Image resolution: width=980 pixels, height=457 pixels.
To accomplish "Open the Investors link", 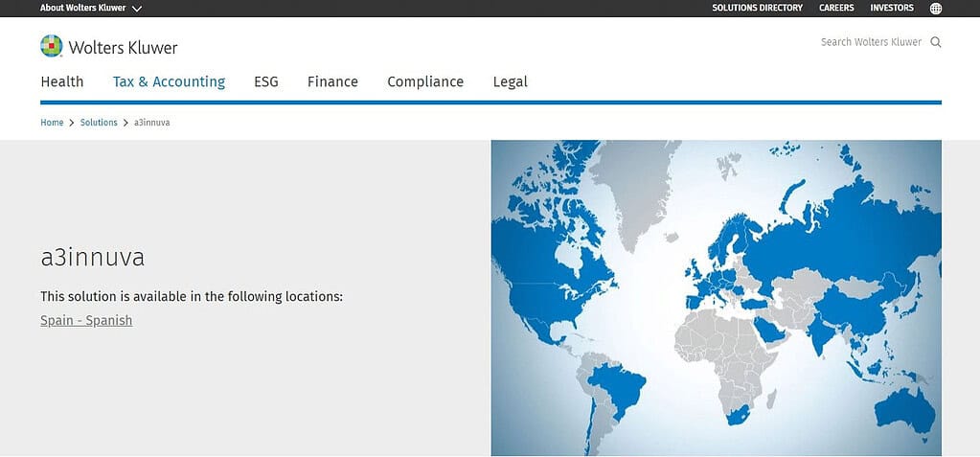I will [892, 8].
